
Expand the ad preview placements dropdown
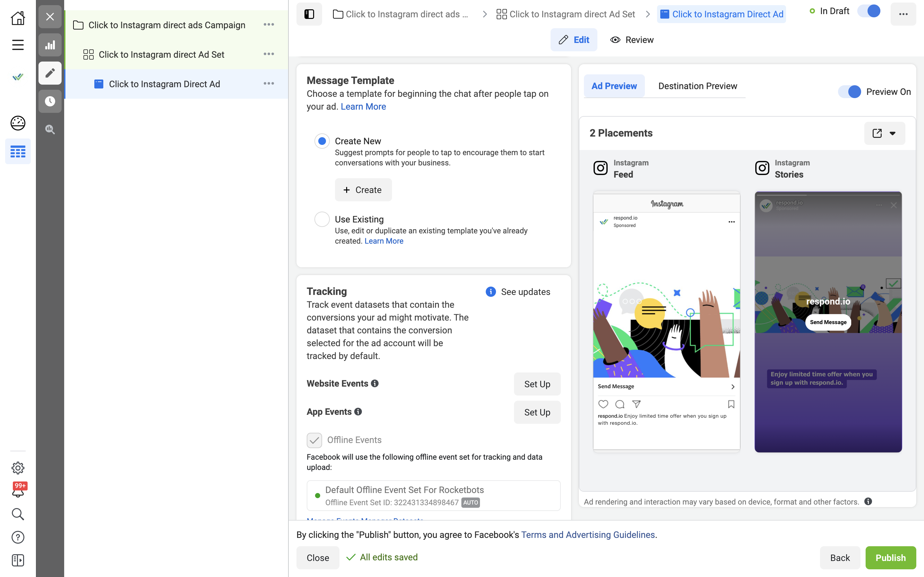click(893, 133)
